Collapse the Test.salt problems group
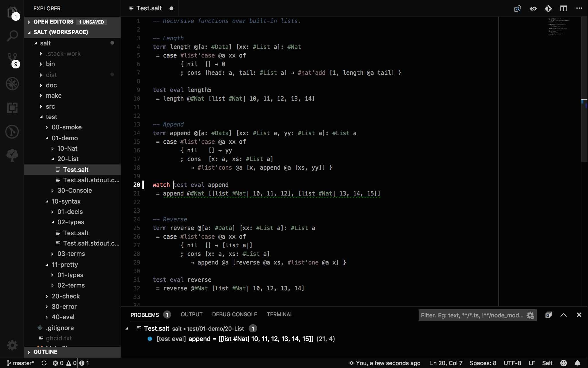Screen dimensions: 588x368 tap(127, 329)
